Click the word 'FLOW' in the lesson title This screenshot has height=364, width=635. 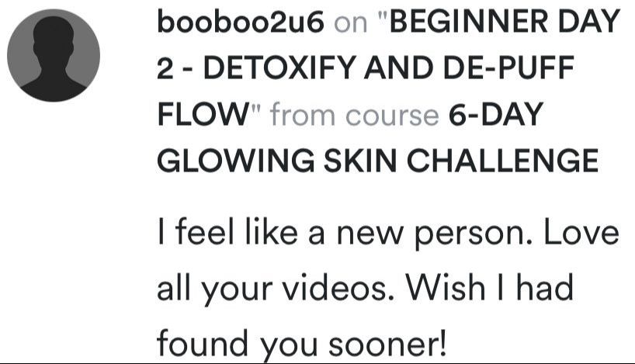203,114
